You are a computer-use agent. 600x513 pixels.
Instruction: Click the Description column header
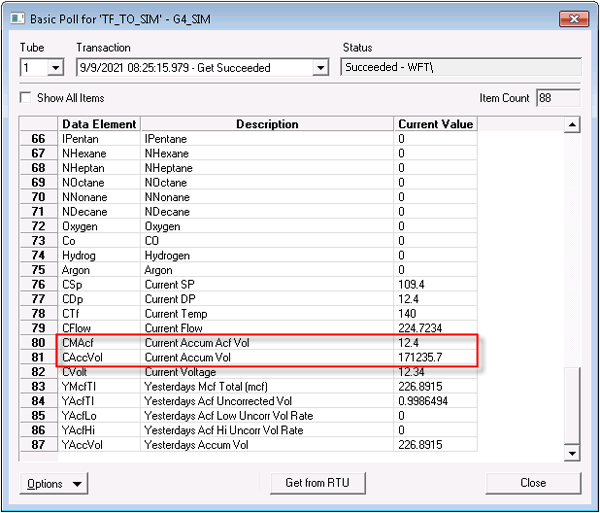(267, 124)
